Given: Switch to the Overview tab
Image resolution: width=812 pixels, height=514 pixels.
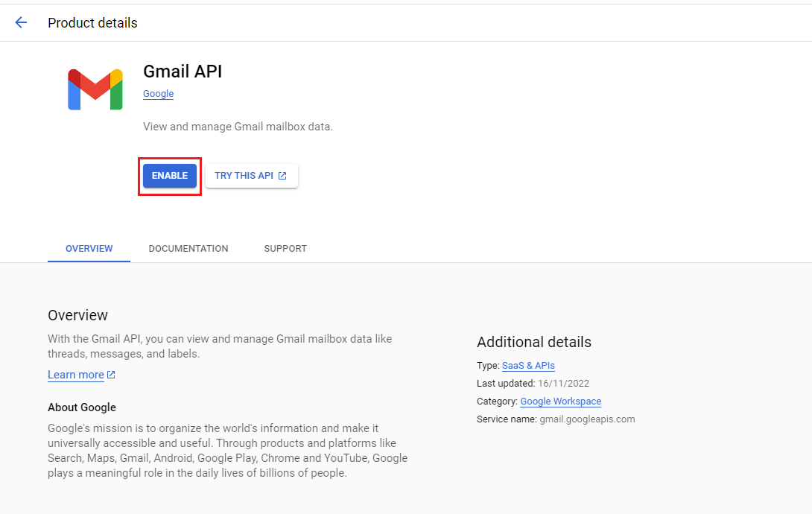Looking at the screenshot, I should point(89,249).
